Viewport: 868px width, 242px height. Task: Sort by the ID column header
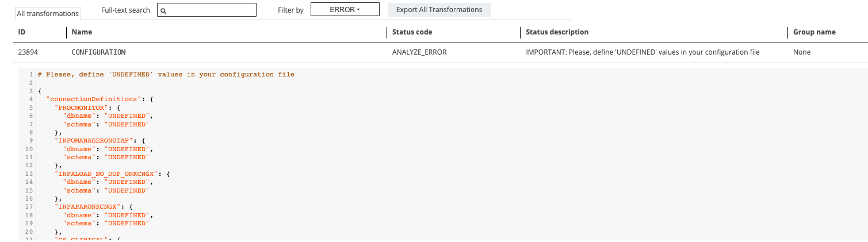coord(22,32)
